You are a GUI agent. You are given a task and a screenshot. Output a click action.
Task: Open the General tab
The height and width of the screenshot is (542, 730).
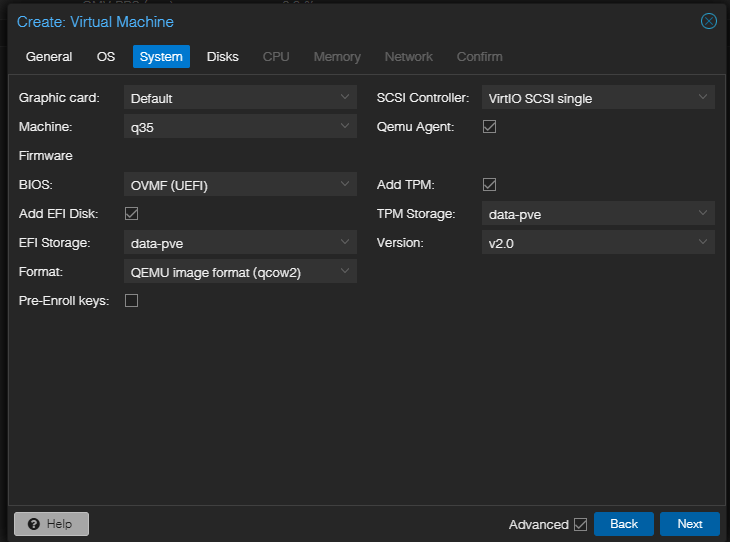tap(49, 56)
